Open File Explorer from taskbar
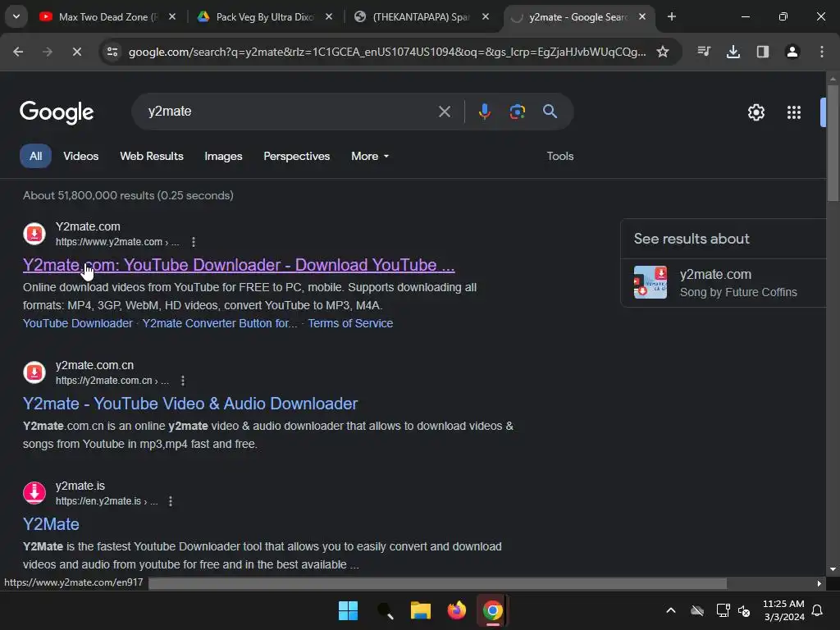840x630 pixels. (x=421, y=610)
